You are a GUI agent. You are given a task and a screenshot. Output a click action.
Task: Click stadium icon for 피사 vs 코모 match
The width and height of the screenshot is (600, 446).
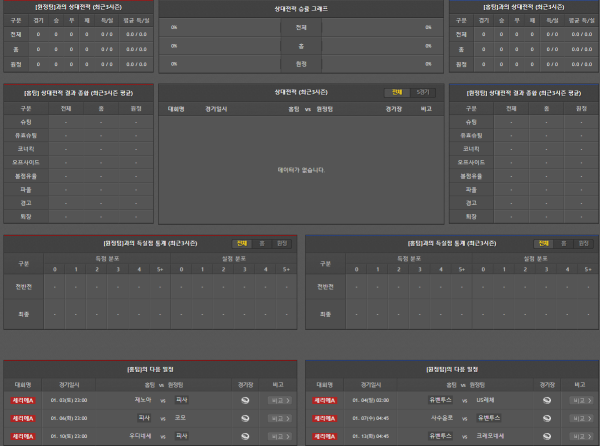click(x=245, y=418)
